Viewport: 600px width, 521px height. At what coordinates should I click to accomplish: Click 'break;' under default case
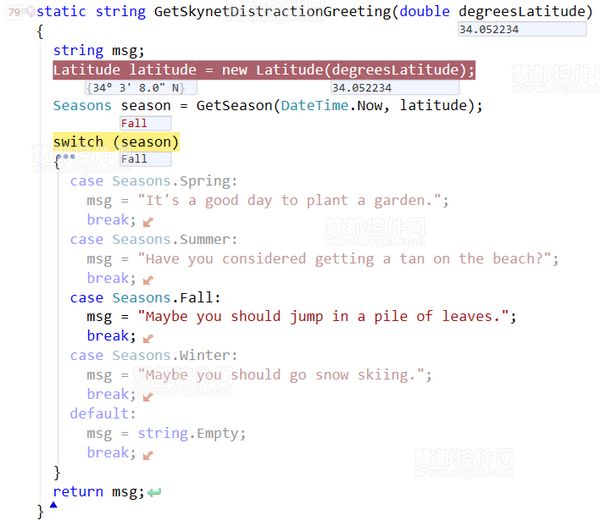[x=111, y=453]
